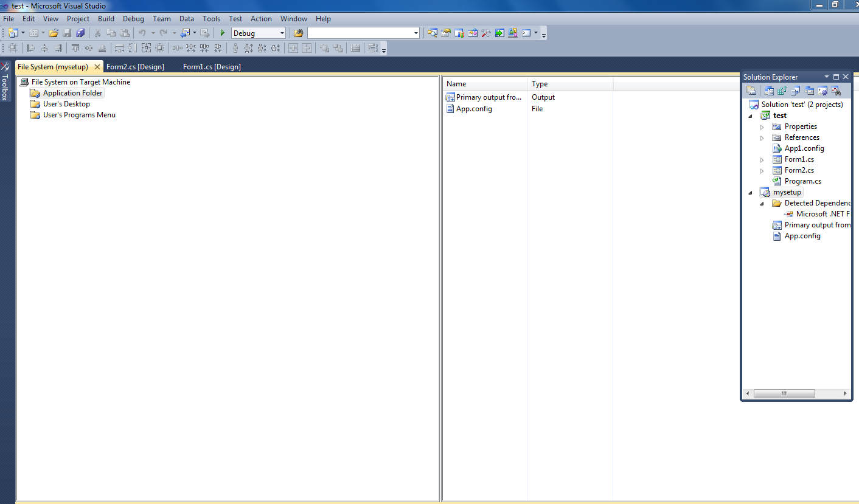Open the Solution Explorer options dropdown arrow
The height and width of the screenshot is (504, 859).
pos(826,77)
